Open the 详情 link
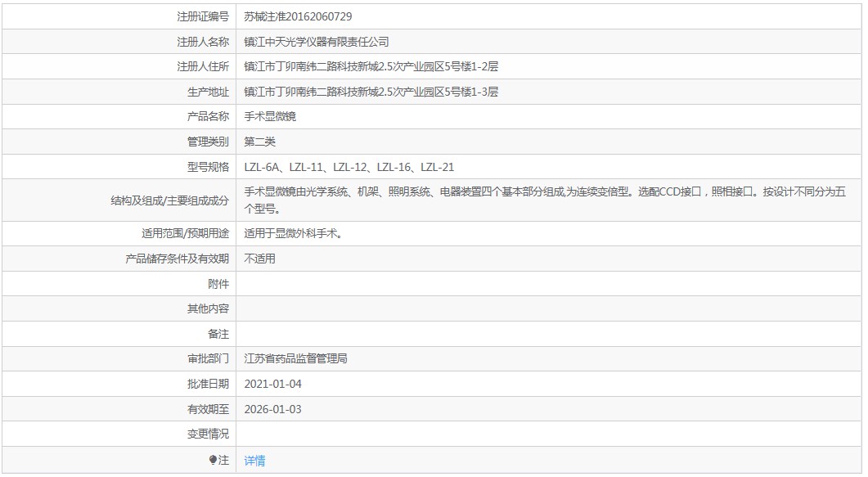The width and height of the screenshot is (868, 477). pyautogui.click(x=254, y=460)
